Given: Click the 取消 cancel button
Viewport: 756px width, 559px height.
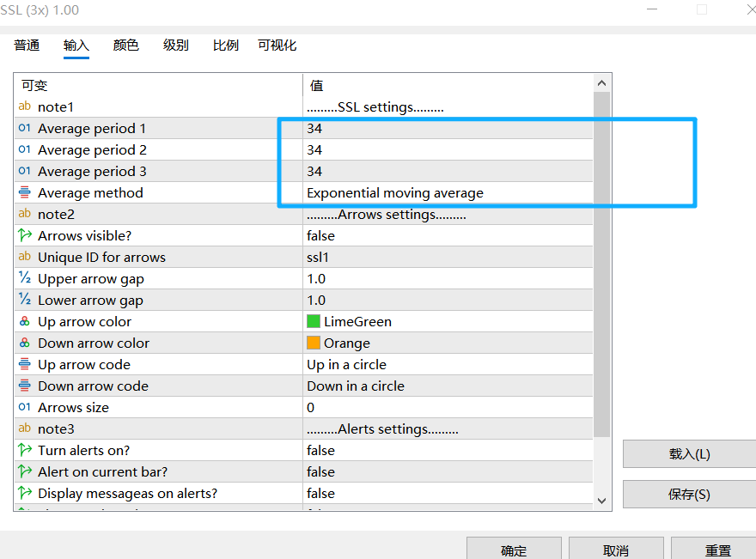Looking at the screenshot, I should [616, 549].
